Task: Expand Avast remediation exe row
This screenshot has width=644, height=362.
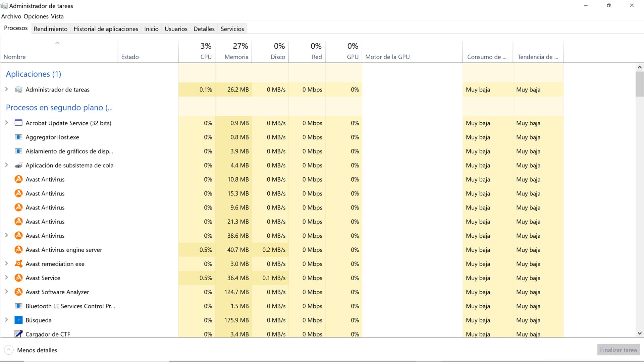Action: [6, 263]
